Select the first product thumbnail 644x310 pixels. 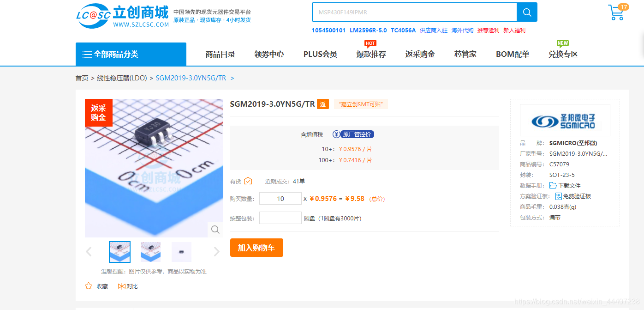[x=119, y=252]
